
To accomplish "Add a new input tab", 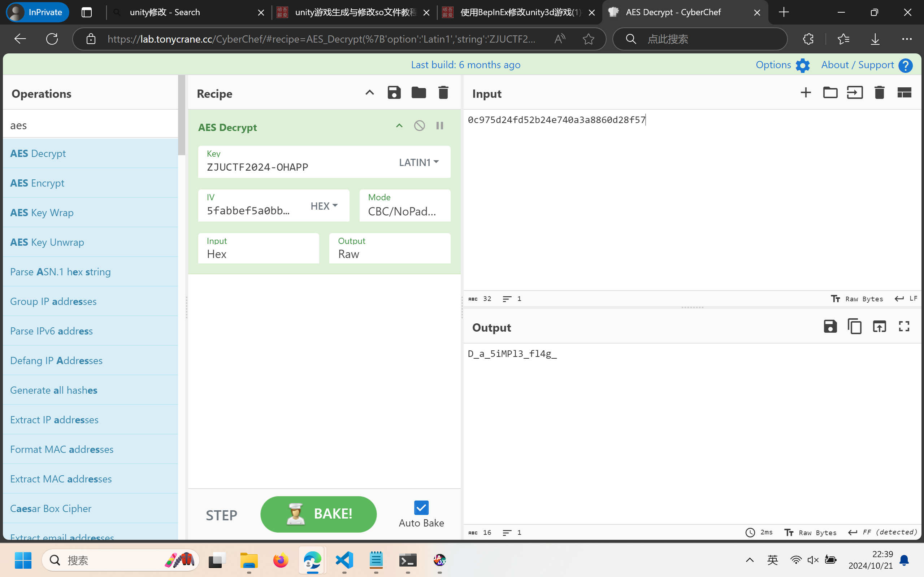I will (806, 93).
